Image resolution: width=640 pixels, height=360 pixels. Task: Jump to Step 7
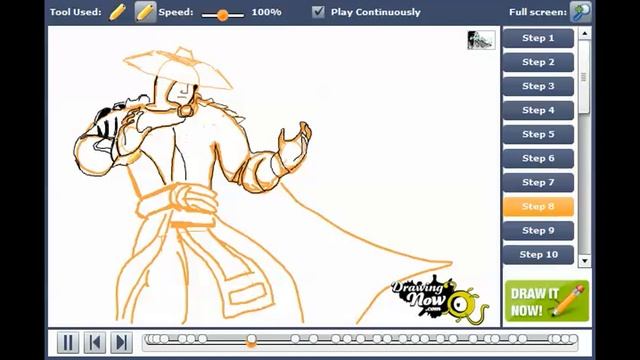(538, 182)
